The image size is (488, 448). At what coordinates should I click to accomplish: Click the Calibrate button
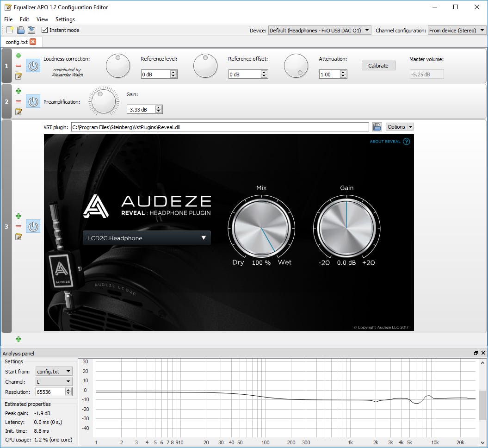click(x=378, y=65)
